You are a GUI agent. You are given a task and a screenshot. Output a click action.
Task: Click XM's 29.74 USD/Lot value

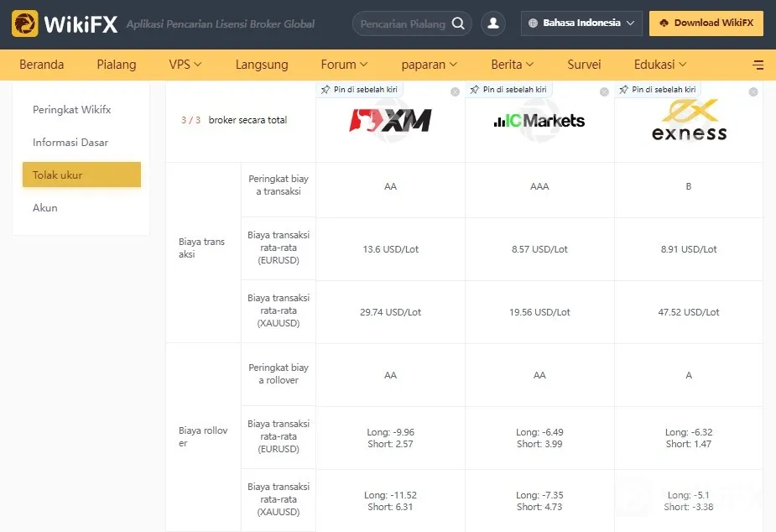[x=390, y=312]
